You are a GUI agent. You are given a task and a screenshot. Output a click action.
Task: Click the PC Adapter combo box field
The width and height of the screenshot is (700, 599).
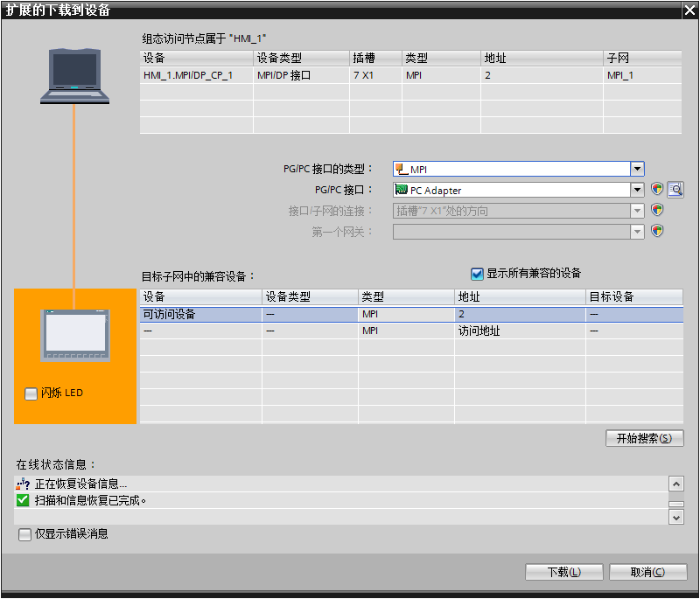coord(518,190)
